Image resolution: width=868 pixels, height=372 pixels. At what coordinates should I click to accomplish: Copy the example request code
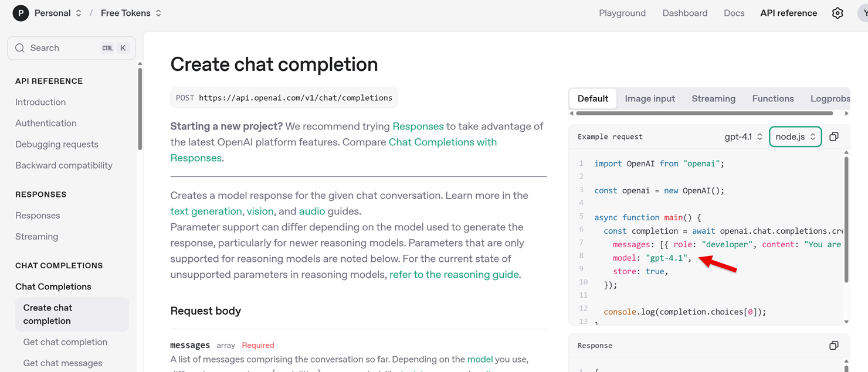point(834,136)
